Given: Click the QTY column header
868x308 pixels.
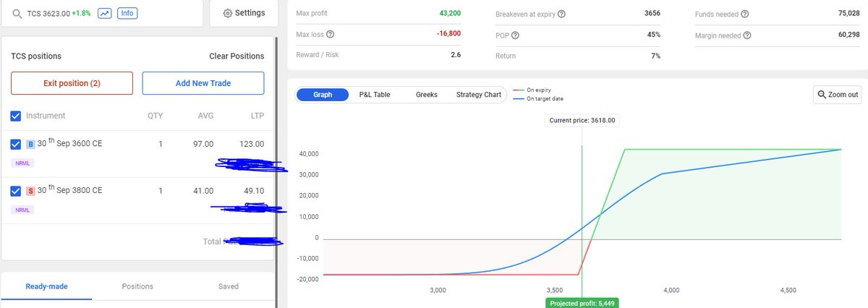Looking at the screenshot, I should pos(156,116).
